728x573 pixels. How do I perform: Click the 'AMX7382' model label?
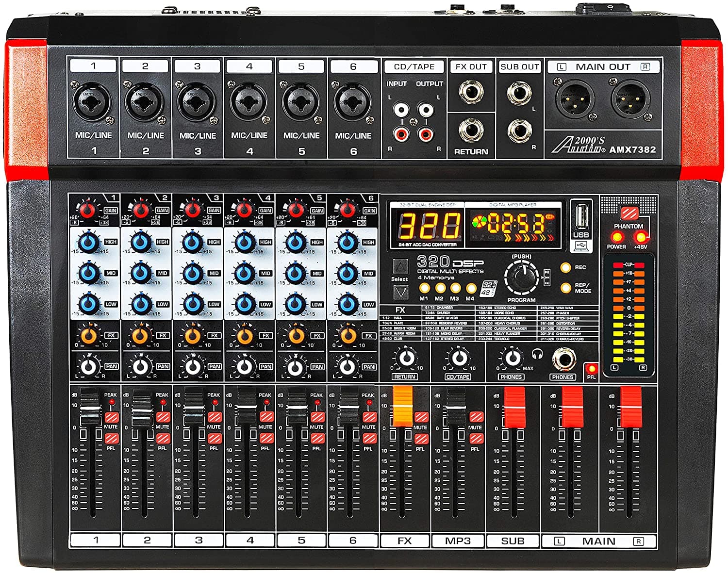(x=632, y=149)
